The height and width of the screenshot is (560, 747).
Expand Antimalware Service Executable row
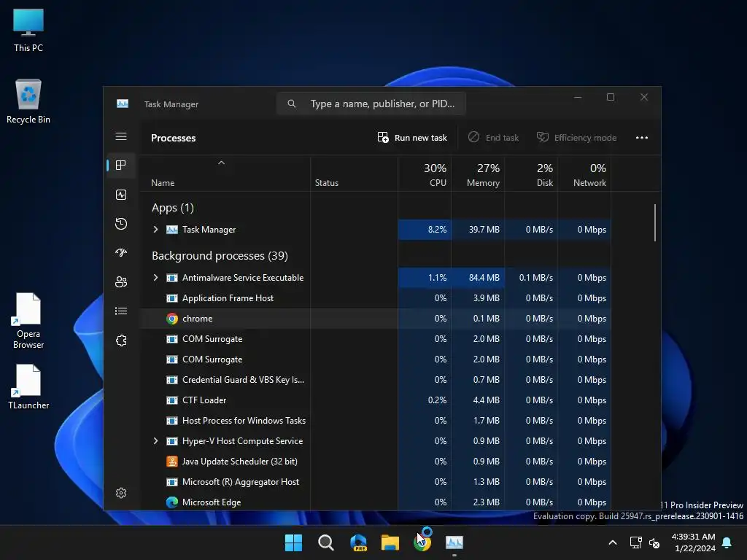[x=155, y=278]
